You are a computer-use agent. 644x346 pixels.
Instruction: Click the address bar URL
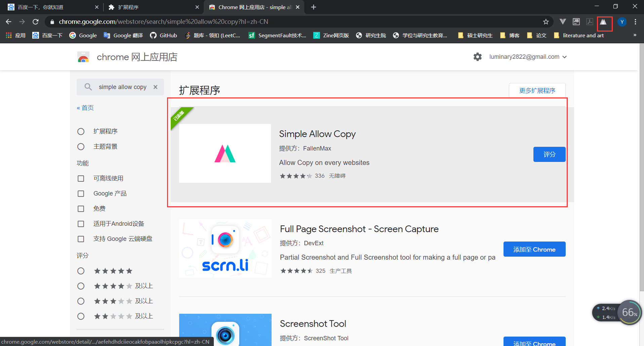[164, 22]
